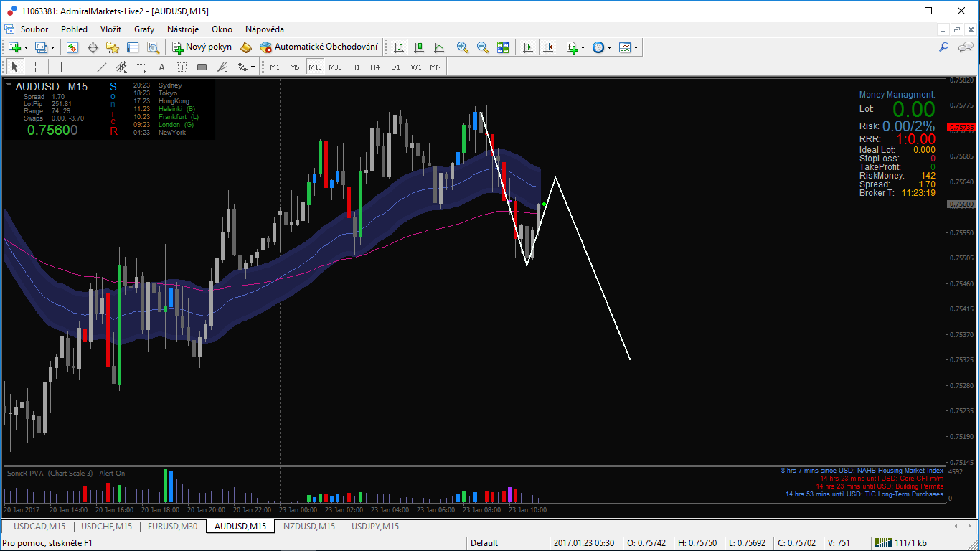980x551 pixels.
Task: Show the Market Watch window
Action: point(72,47)
